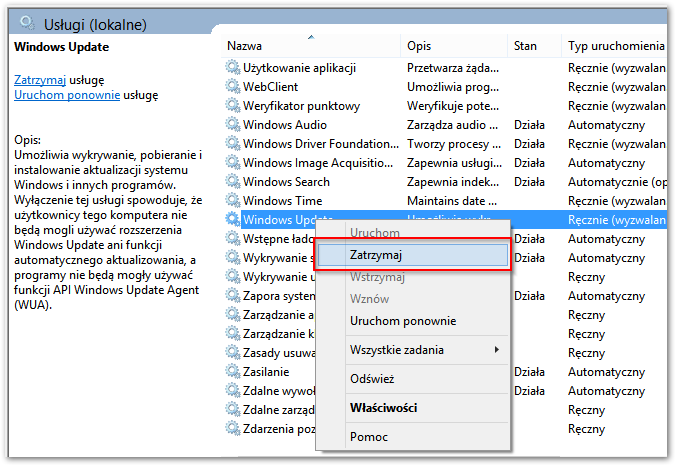The height and width of the screenshot is (466, 676).
Task: Click the Usługi (lokalne) header icon
Action: pos(27,22)
